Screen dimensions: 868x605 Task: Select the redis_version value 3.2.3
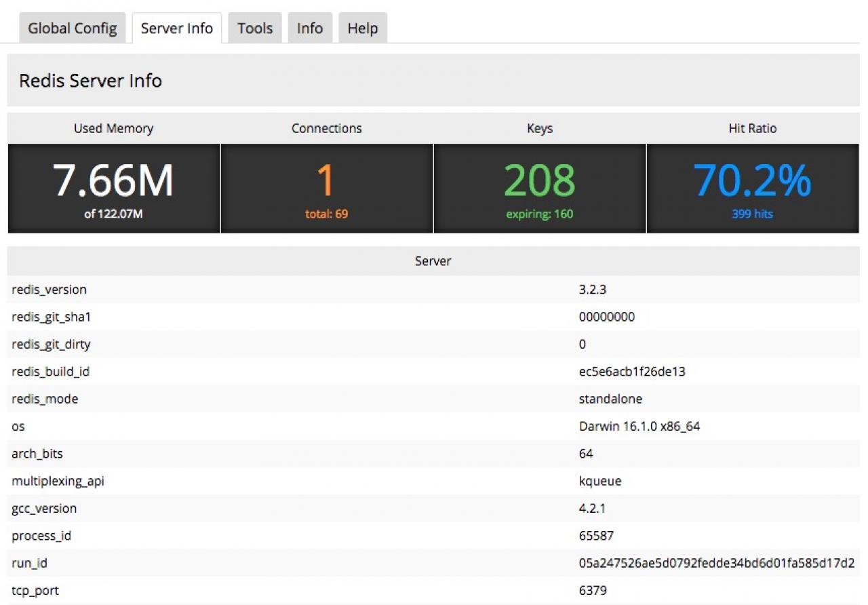(x=592, y=290)
